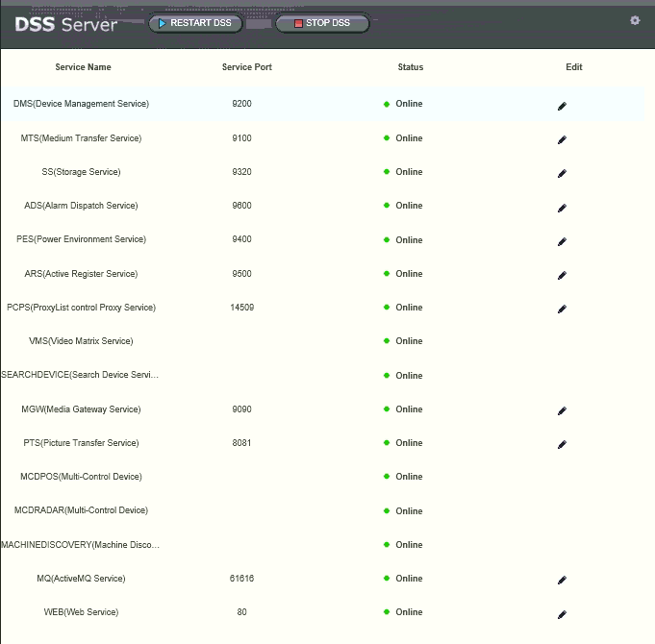Edit the MTS Medium Transfer Service port
This screenshot has width=655, height=644.
coord(562,139)
